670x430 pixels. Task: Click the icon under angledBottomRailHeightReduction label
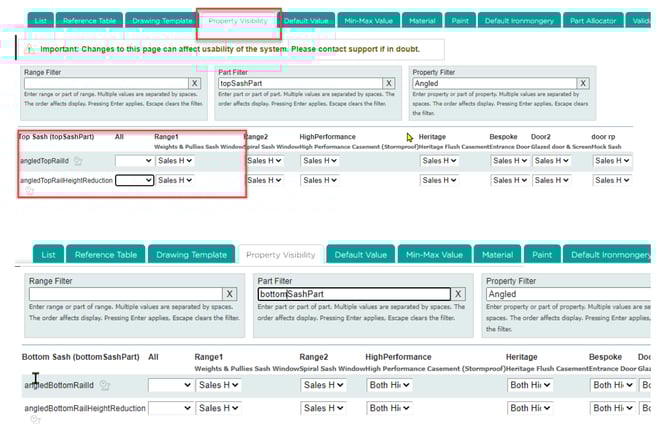click(34, 421)
